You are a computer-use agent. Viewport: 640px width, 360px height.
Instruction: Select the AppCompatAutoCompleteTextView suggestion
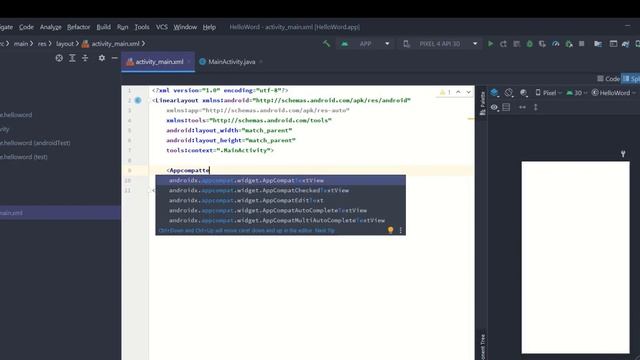280,210
